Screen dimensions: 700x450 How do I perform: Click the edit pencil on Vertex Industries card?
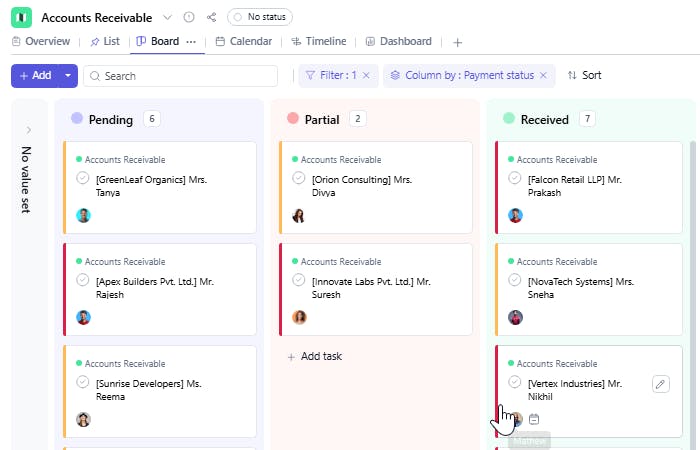[x=660, y=384]
